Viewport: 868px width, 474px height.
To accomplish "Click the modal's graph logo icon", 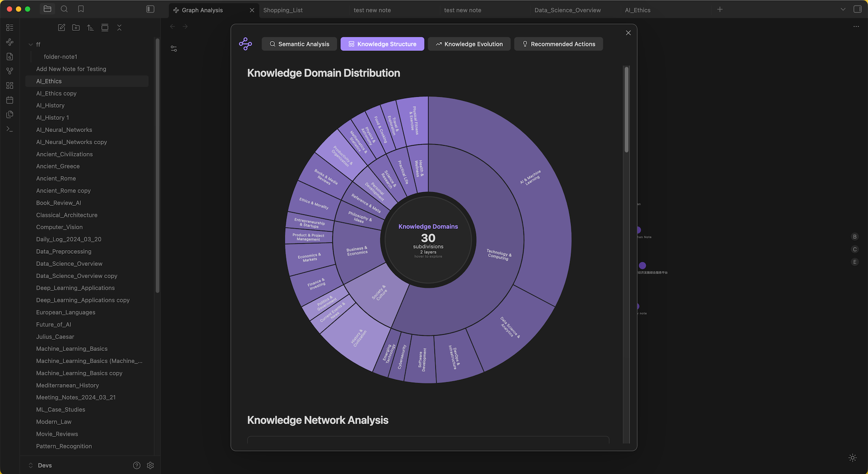I will coord(245,44).
